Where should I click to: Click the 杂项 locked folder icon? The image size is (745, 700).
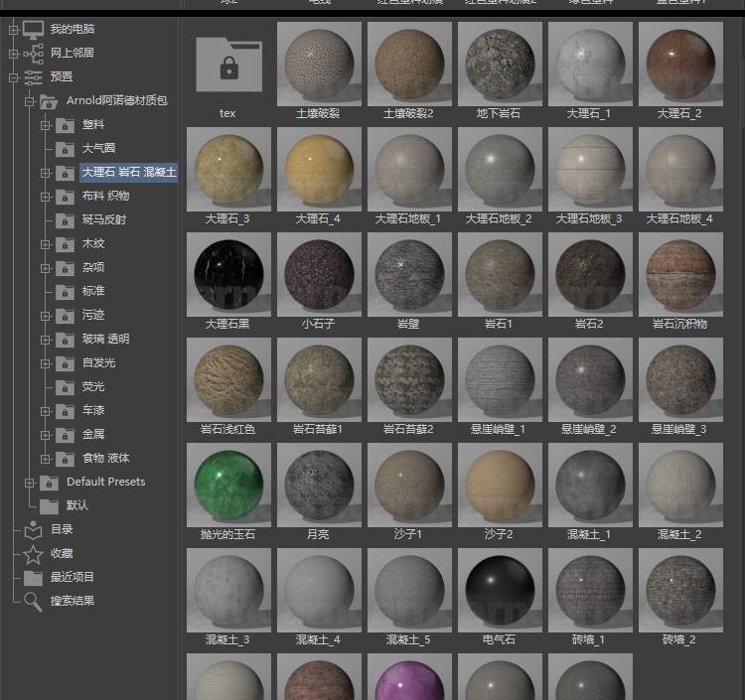[65, 268]
